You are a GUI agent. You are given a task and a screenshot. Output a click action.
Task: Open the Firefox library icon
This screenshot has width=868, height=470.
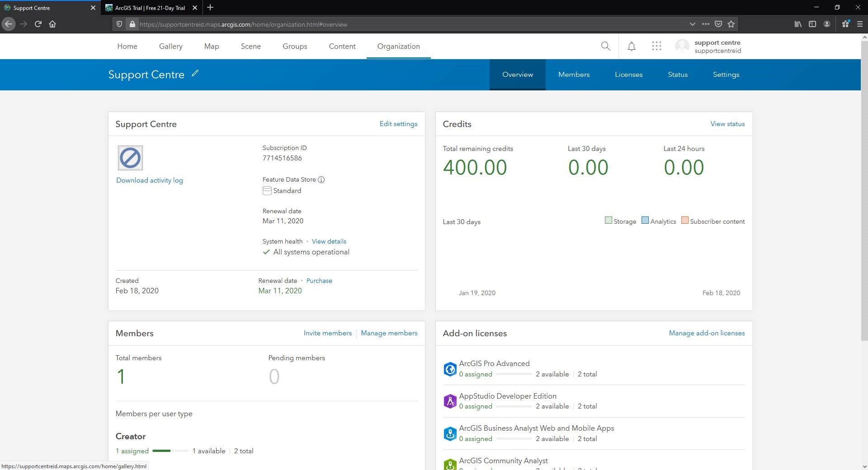pyautogui.click(x=798, y=24)
